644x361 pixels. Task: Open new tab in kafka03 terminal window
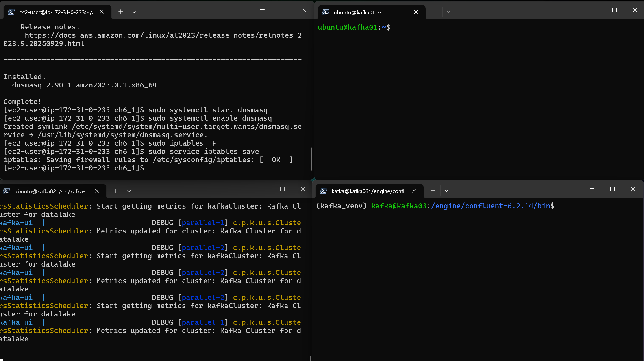(x=433, y=191)
